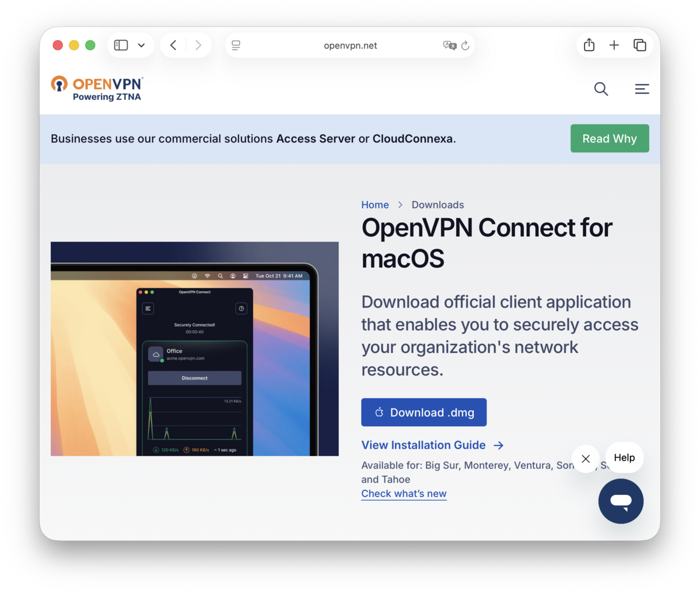Open the Check what's new link
This screenshot has height=593, width=700.
[x=404, y=494]
